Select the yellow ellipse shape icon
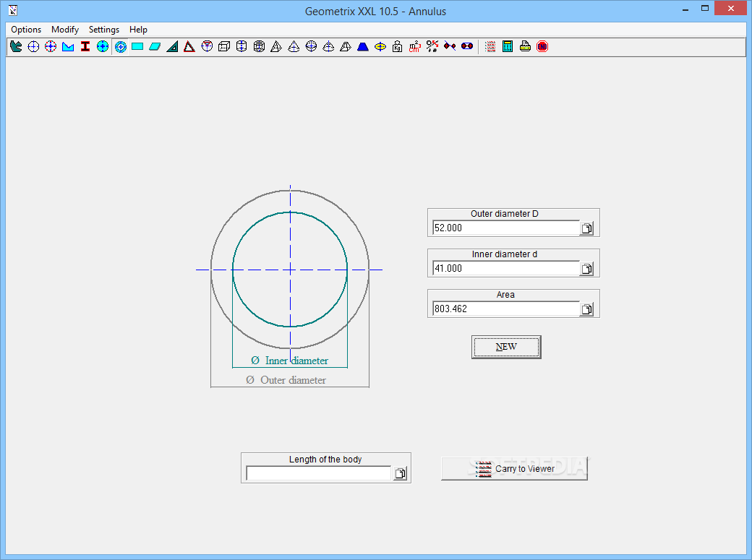 click(380, 46)
